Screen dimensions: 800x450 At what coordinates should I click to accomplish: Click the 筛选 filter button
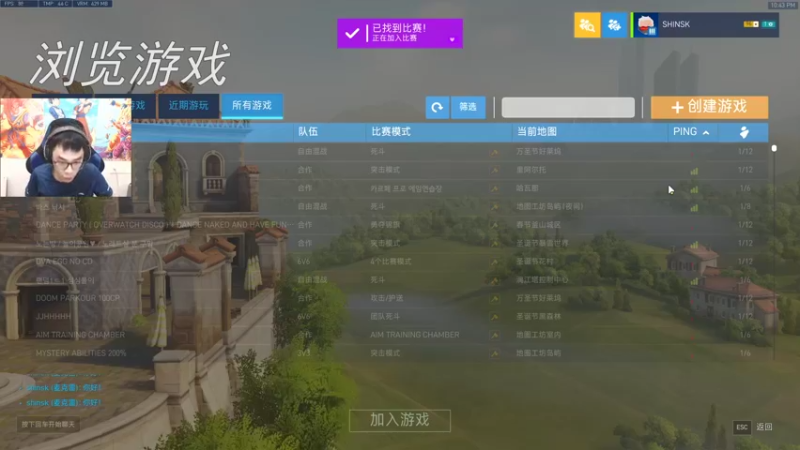point(468,107)
